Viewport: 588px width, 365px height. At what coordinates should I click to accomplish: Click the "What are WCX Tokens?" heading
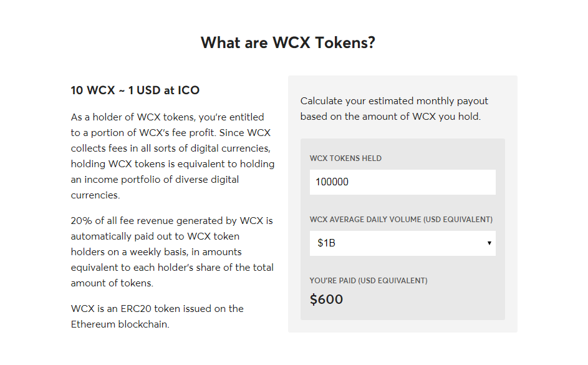click(x=287, y=42)
